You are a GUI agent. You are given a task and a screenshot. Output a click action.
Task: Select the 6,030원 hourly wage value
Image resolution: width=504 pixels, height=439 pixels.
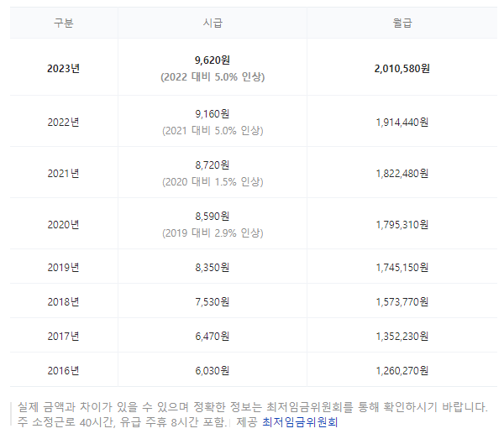click(213, 371)
